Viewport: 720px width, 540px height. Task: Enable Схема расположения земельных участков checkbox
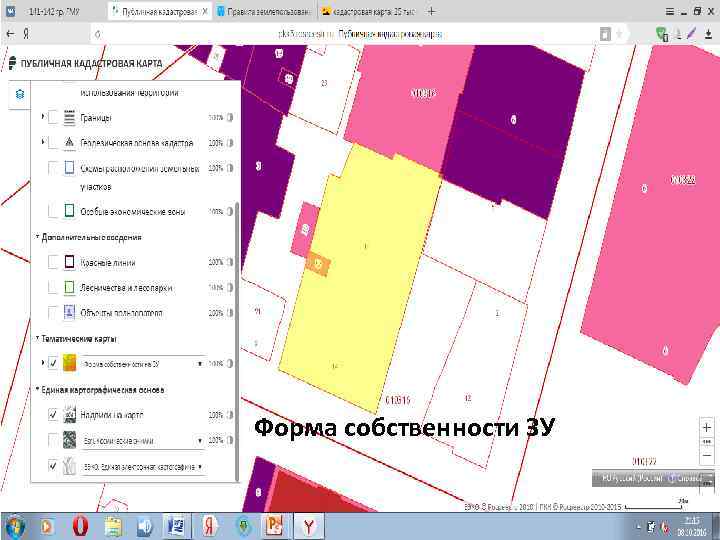click(x=53, y=168)
